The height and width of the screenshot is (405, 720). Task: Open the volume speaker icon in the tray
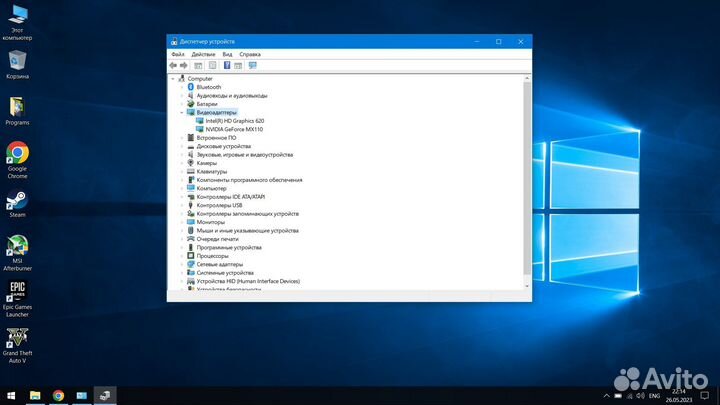(641, 396)
